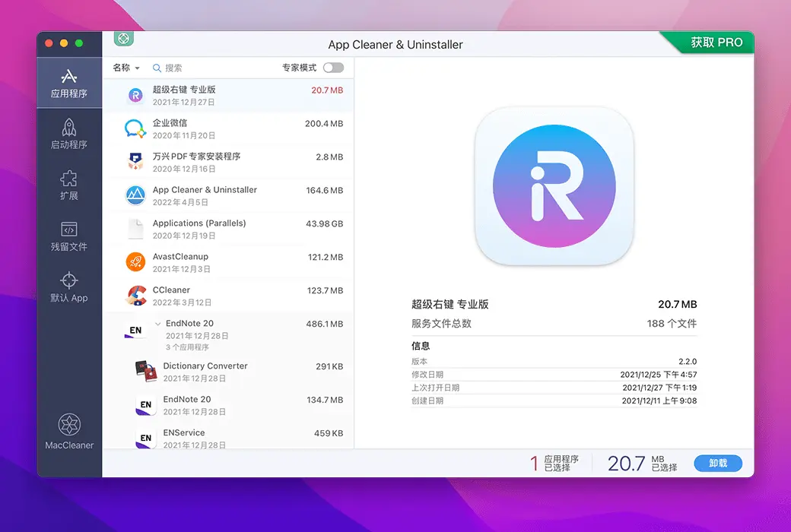Select Applications (Parallels) name text
The height and width of the screenshot is (532, 791).
(199, 223)
